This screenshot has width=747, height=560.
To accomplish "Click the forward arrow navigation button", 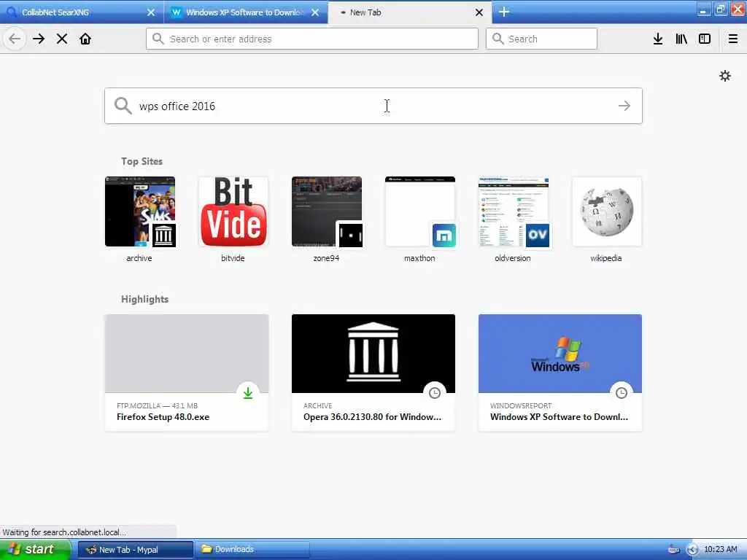I will tap(39, 39).
